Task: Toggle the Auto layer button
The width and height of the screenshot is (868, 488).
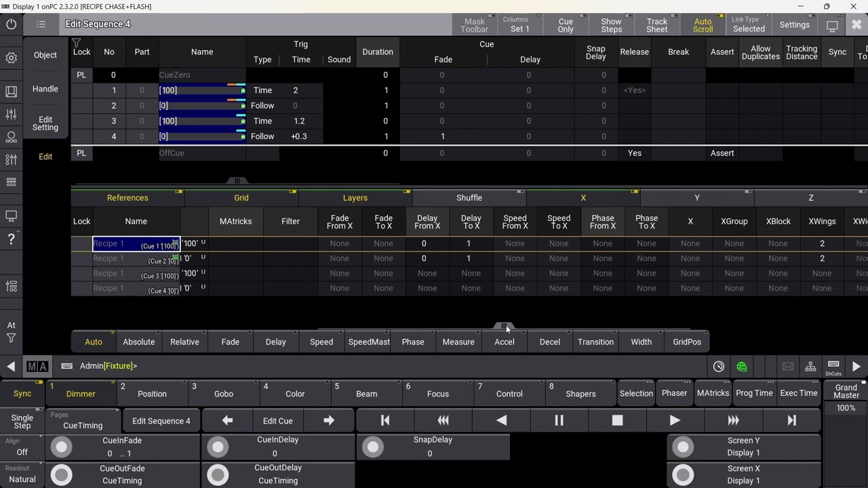Action: pos(94,342)
